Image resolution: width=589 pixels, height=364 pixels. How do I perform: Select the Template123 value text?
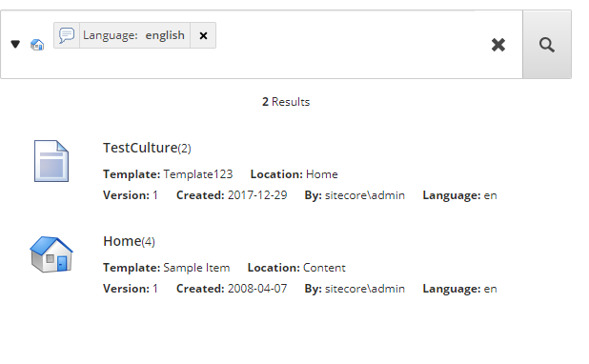(x=198, y=174)
